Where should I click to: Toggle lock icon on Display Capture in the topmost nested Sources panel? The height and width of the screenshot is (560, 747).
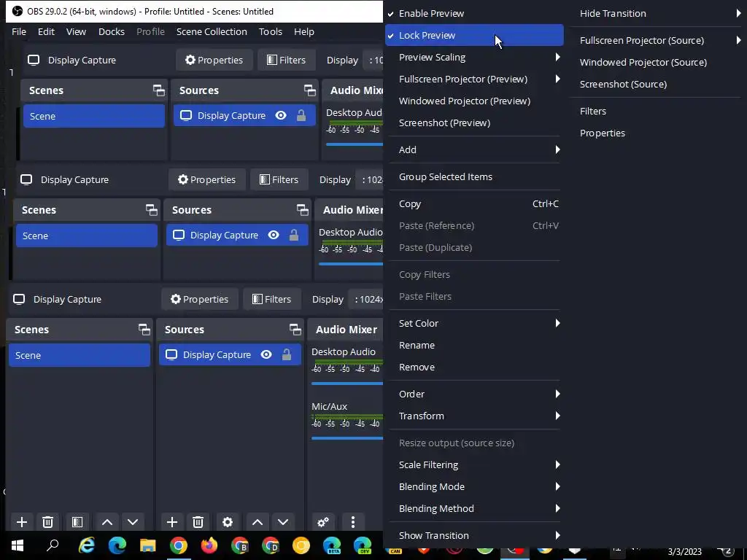(301, 115)
